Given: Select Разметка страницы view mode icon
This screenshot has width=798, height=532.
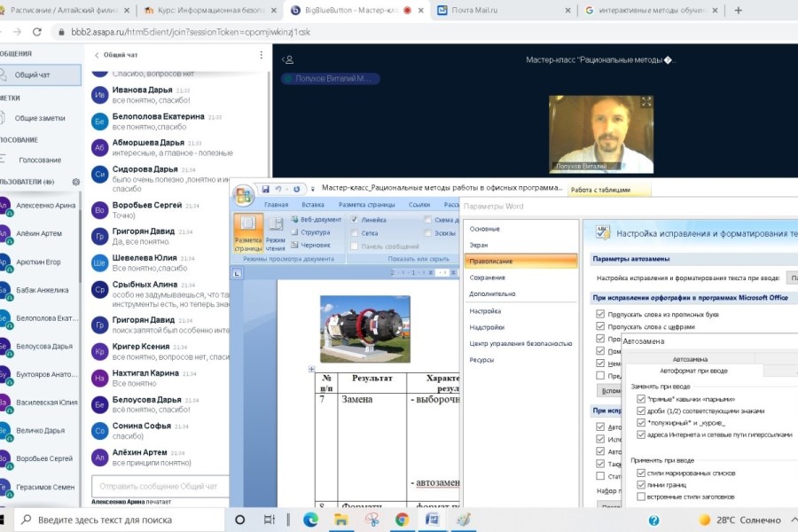Looking at the screenshot, I should click(248, 232).
